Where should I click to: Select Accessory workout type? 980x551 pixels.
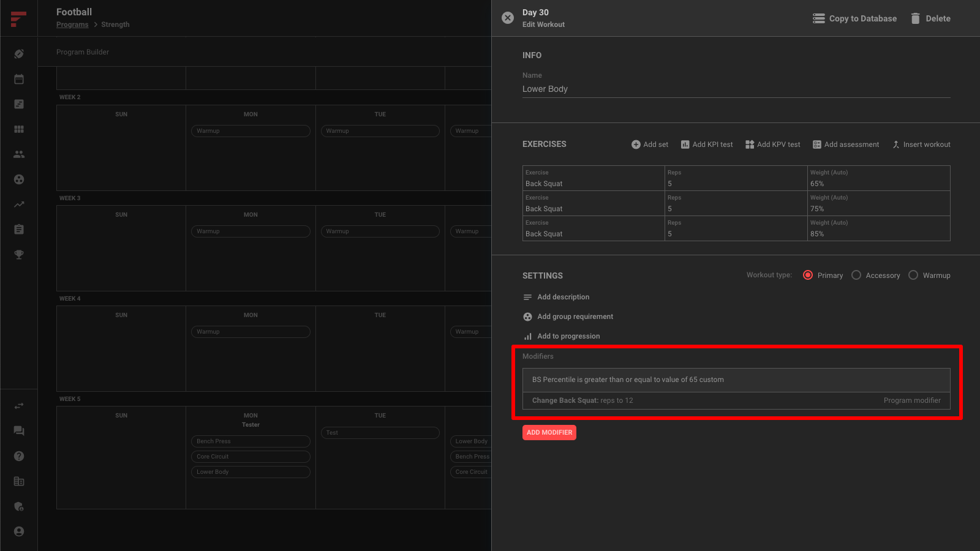click(x=856, y=275)
